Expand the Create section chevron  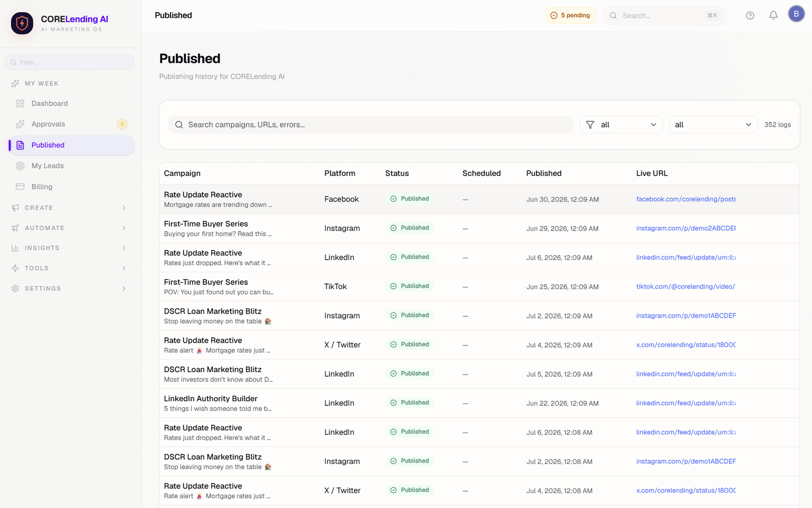point(124,208)
